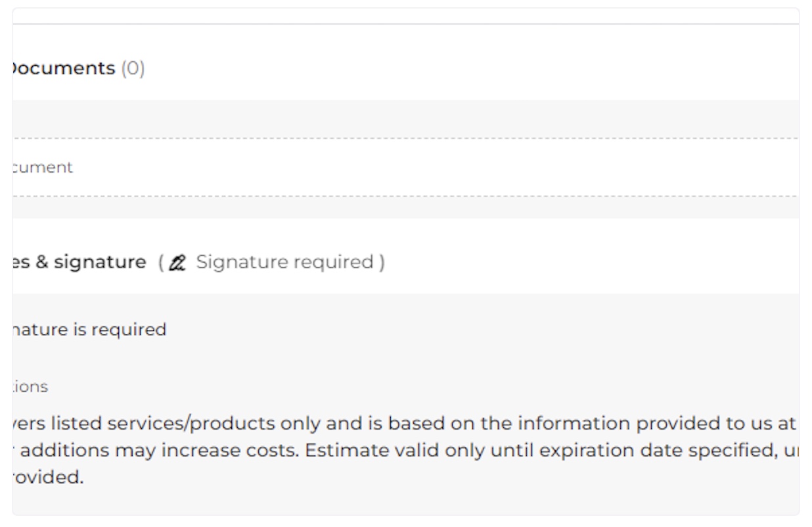Select the 'document' upload label text
The image size is (812, 527).
point(42,168)
